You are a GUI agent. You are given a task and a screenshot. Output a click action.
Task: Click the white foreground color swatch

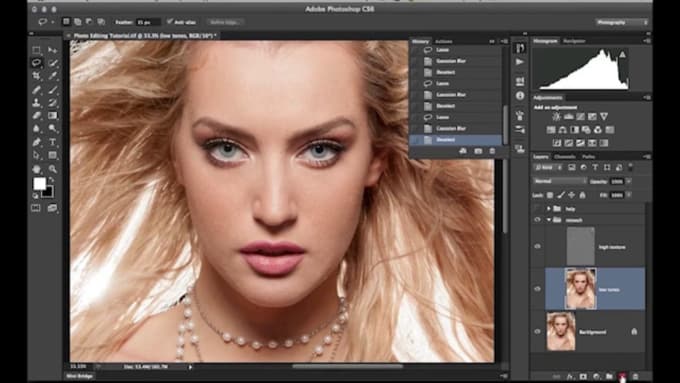pos(39,183)
